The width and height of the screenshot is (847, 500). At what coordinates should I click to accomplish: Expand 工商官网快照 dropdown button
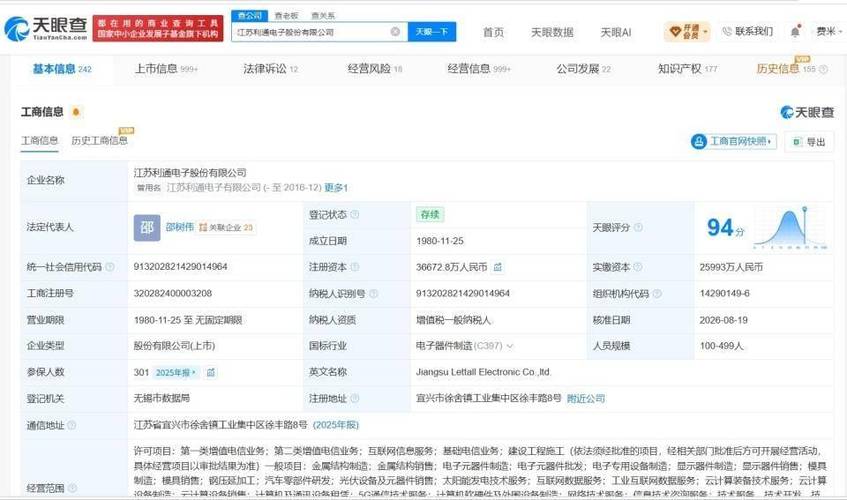(734, 141)
